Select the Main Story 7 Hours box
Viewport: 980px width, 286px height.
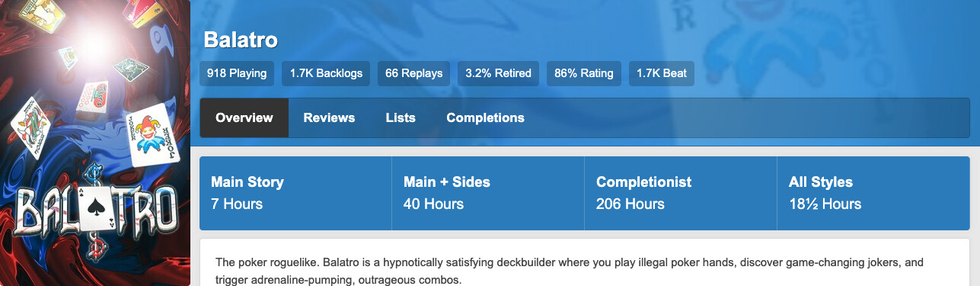click(295, 193)
